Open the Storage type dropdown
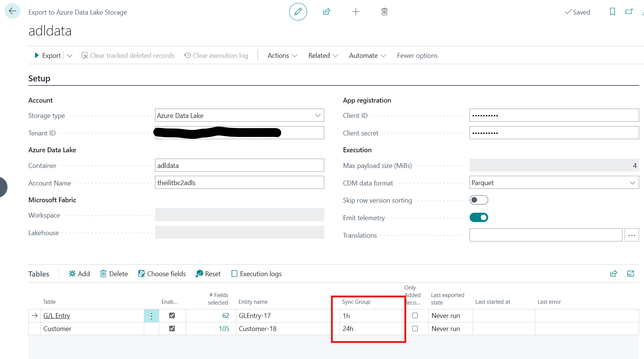The width and height of the screenshot is (644, 359). point(318,115)
